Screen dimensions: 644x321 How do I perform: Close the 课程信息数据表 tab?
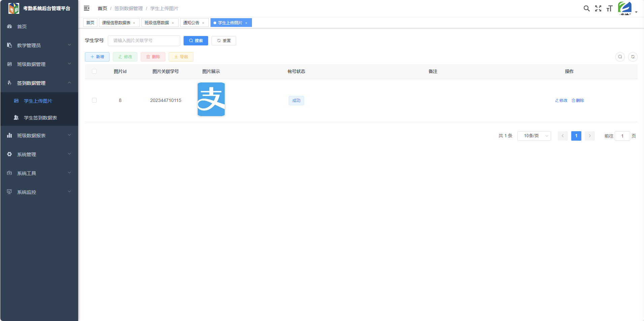(134, 23)
